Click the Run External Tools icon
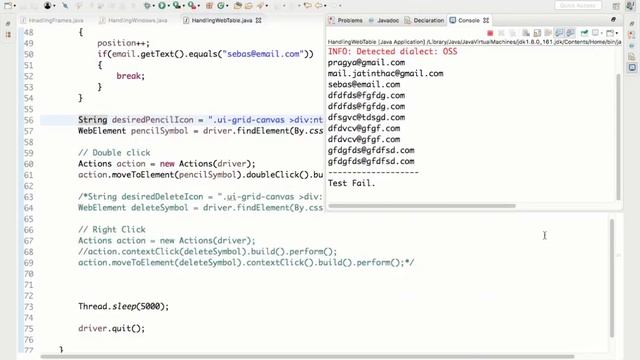The image size is (640, 360). click(x=191, y=6)
